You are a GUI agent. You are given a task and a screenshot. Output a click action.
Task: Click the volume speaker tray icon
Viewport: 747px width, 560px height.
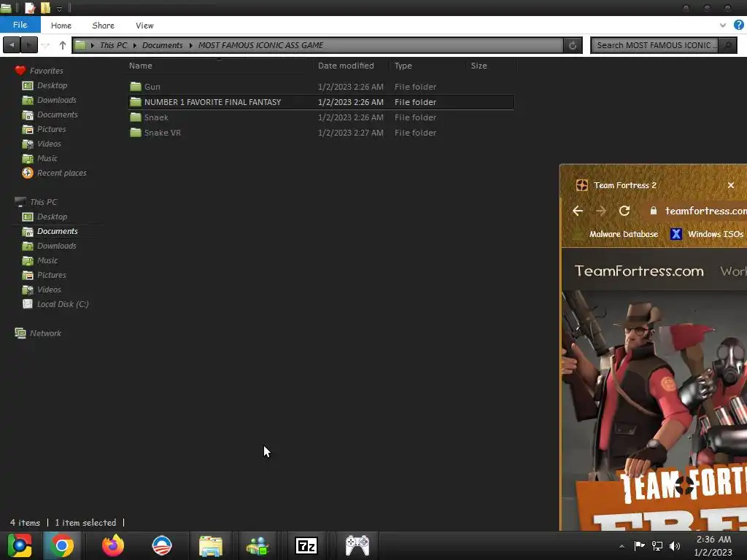pos(675,546)
